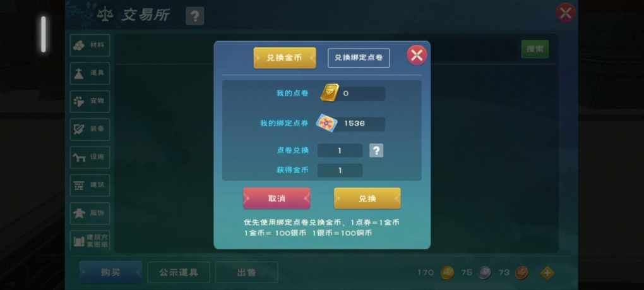Select the 装备 equipment shield category
Image resolution: width=644 pixels, height=290 pixels.
(90, 129)
